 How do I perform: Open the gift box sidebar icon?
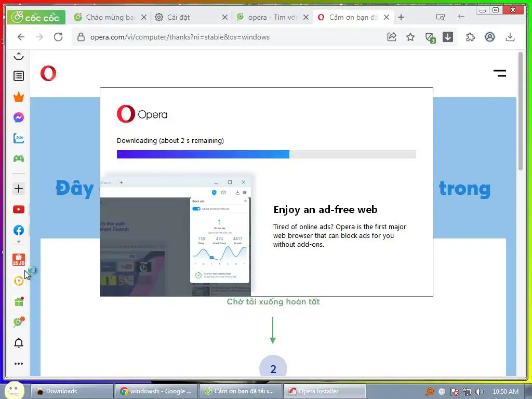(x=19, y=301)
